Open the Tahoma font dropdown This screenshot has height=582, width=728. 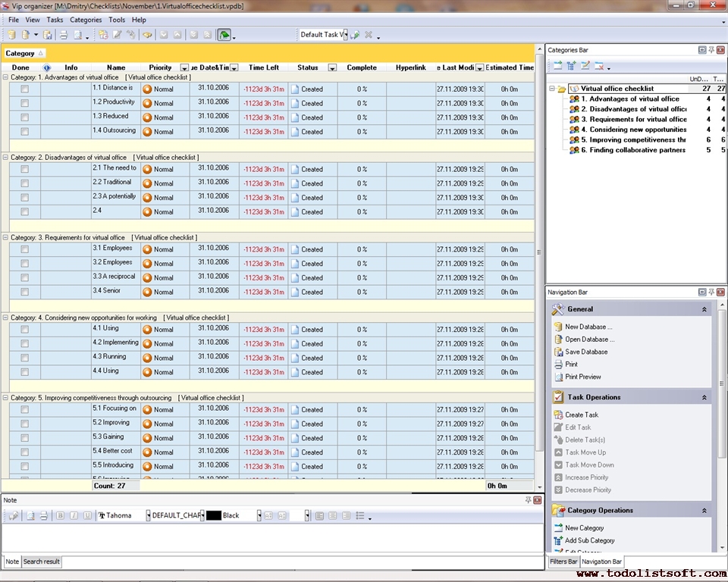148,516
